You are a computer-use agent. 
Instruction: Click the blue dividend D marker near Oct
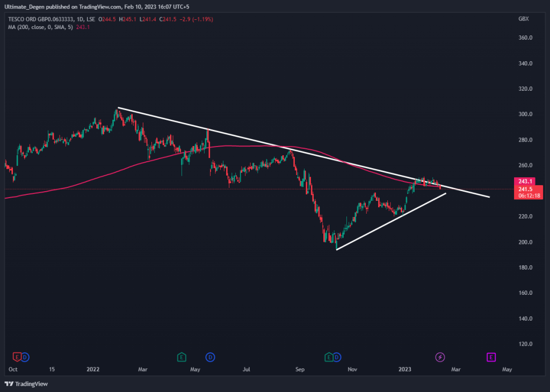click(x=25, y=357)
